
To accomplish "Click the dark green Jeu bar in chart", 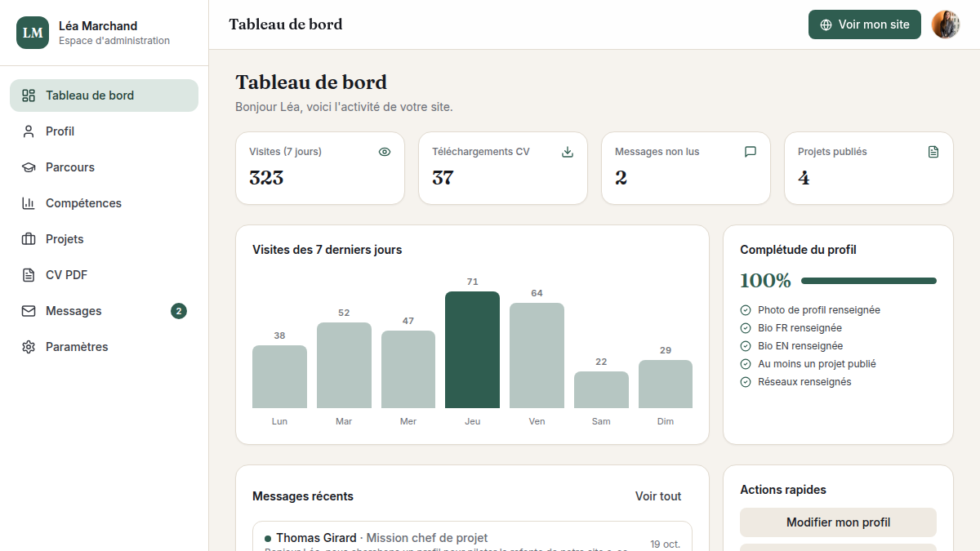I will [x=472, y=349].
